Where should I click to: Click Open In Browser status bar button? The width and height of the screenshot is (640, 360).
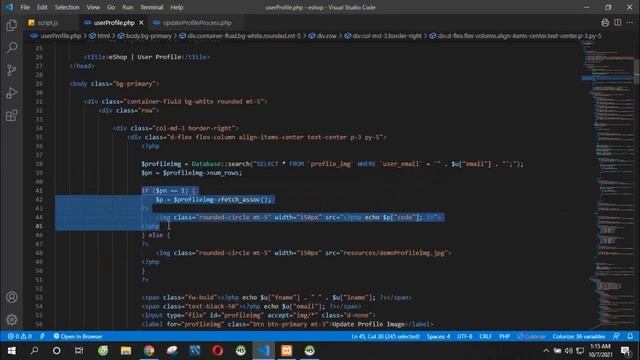[78, 336]
